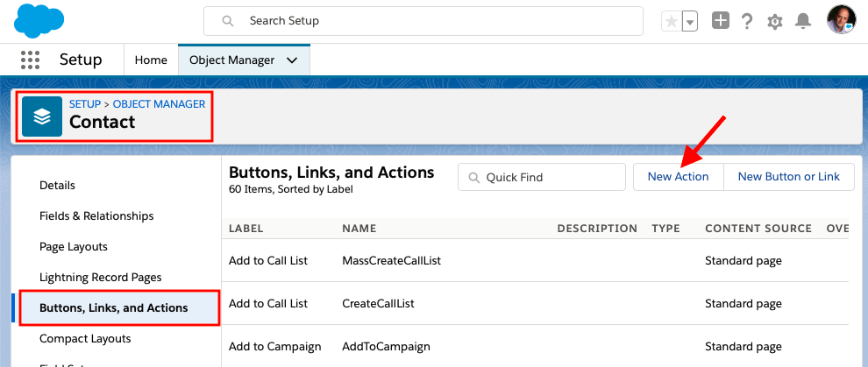The width and height of the screenshot is (868, 367).
Task: Follow the SETUP breadcrumb link
Action: [x=85, y=104]
